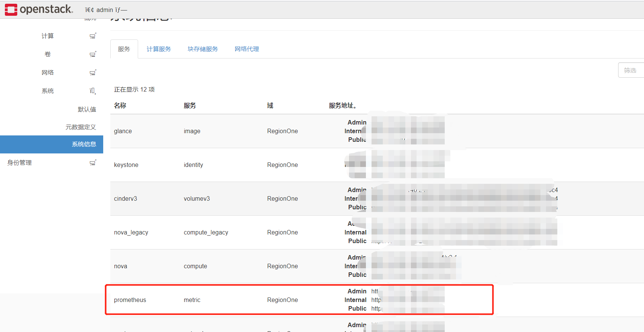This screenshot has height=332, width=644.
Task: Select the cinderv3 service name
Action: (125, 199)
